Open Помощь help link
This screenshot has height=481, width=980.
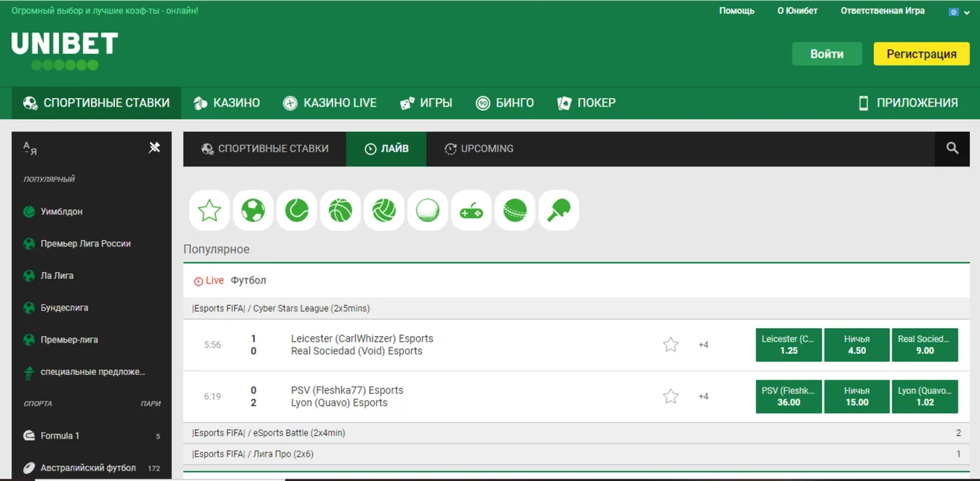tap(736, 11)
